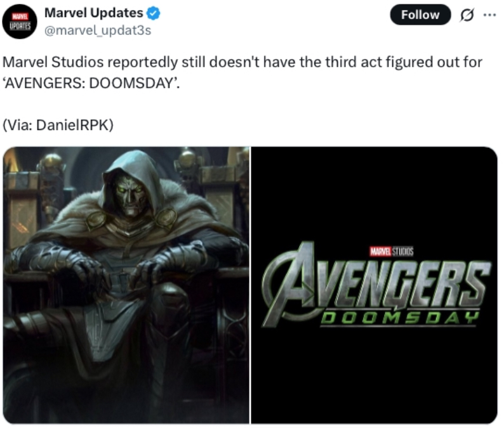Open the Avengers Doomsday logo image

pyautogui.click(x=374, y=285)
